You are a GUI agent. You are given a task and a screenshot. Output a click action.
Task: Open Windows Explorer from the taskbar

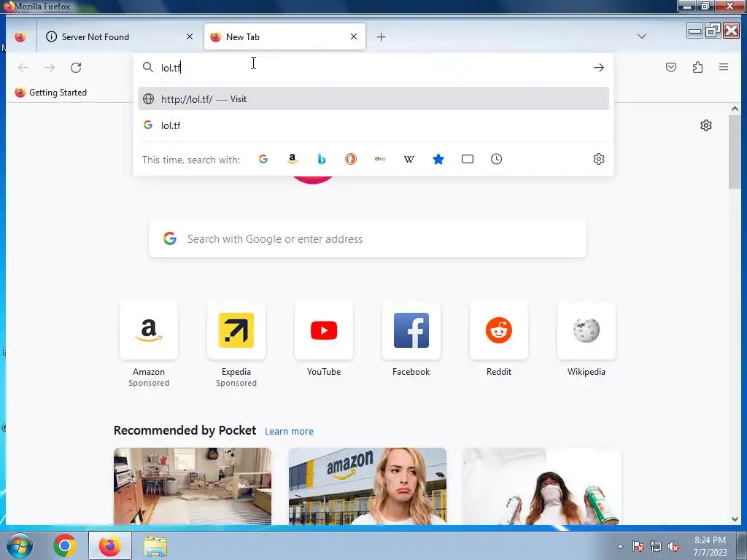(x=155, y=545)
